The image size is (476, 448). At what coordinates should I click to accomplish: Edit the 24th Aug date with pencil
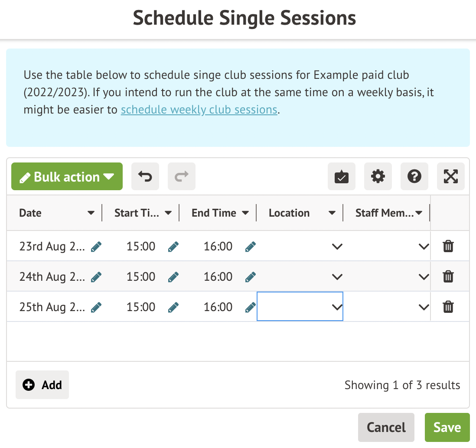[96, 277]
